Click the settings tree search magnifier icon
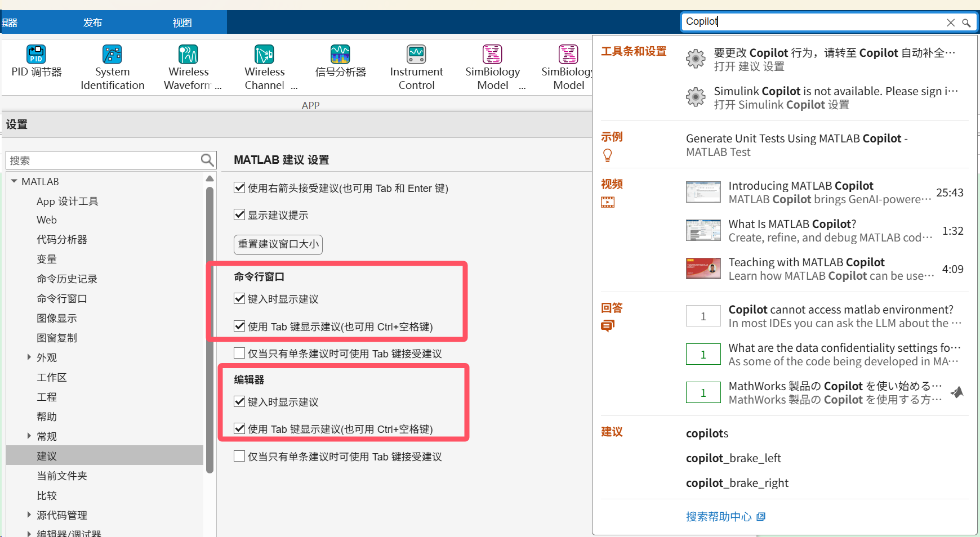Image resolution: width=980 pixels, height=537 pixels. click(207, 160)
